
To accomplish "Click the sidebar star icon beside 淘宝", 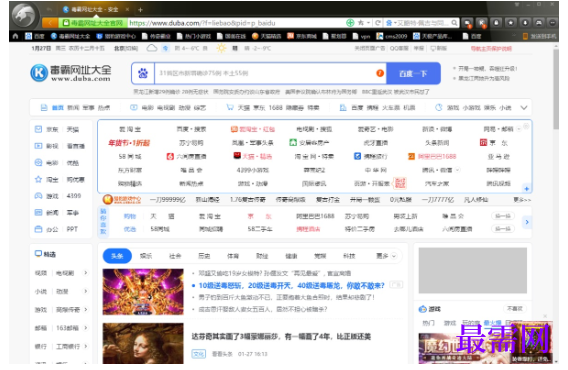I will pos(38,179).
